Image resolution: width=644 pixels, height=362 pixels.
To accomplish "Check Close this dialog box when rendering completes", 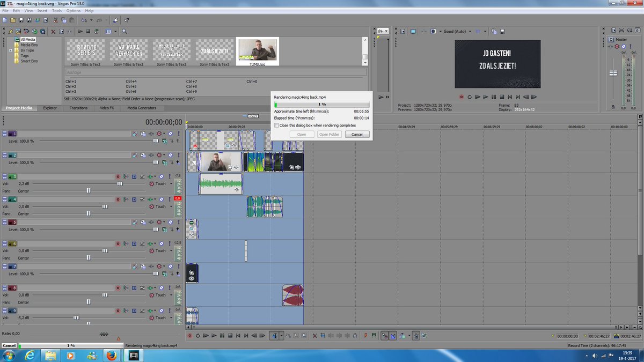I will coord(277,125).
